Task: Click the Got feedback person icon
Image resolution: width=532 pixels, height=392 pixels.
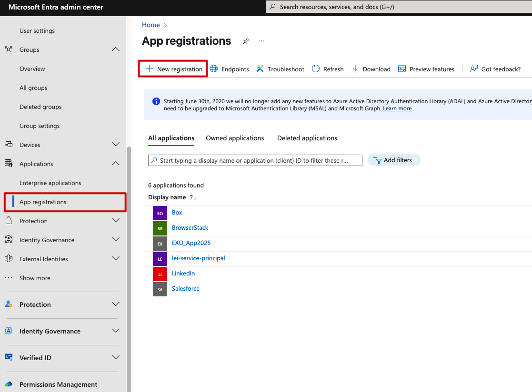Action: pyautogui.click(x=473, y=69)
